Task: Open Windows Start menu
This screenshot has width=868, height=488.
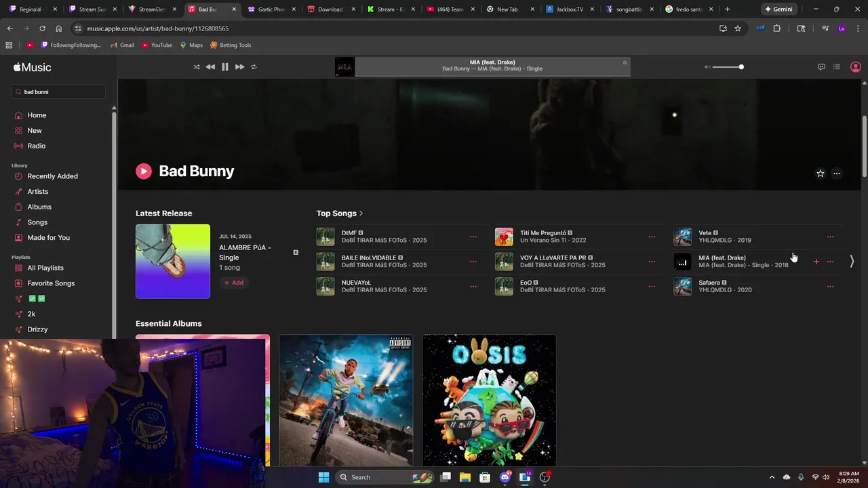Action: click(x=323, y=477)
